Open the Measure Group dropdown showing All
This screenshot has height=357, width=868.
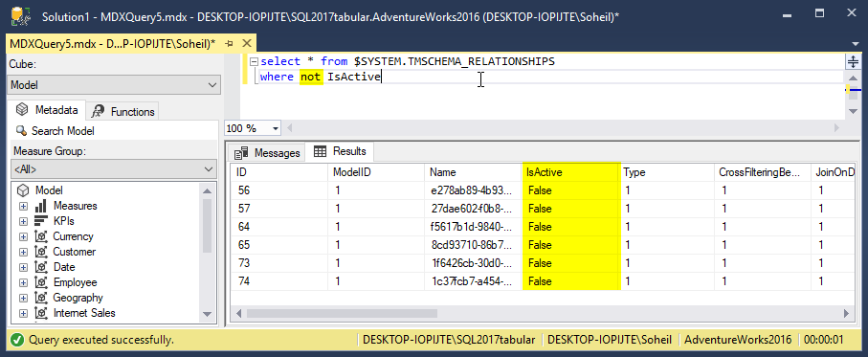point(115,169)
